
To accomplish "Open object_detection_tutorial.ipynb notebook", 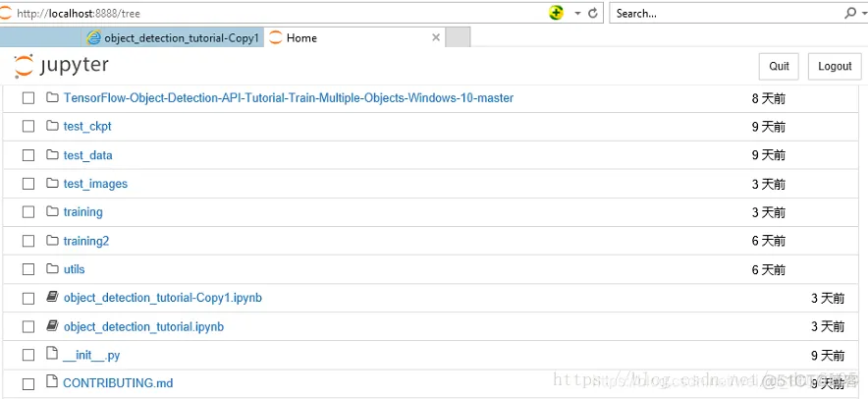I will click(144, 326).
